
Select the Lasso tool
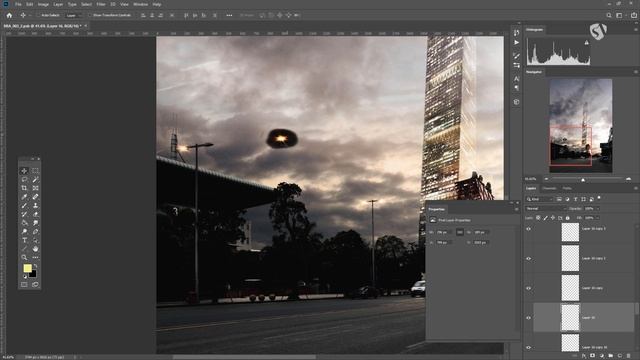pyautogui.click(x=24, y=180)
